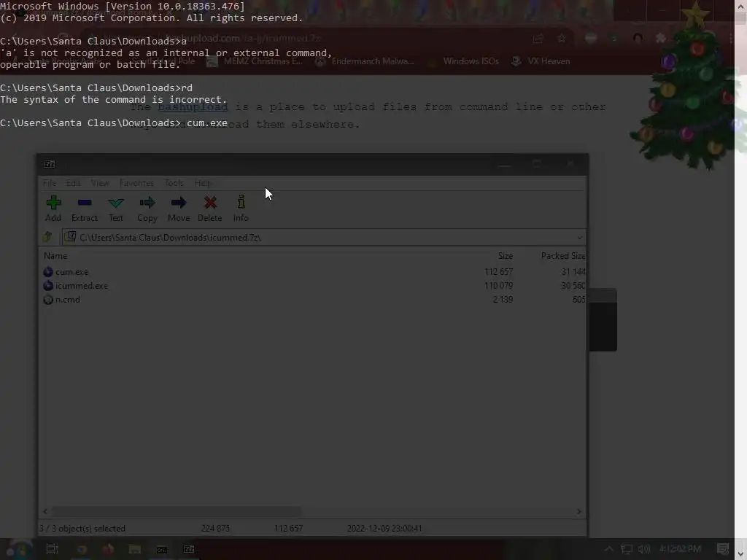Click the right arrow of 7-Zip's horizontal scrollbar
Screen dimensions: 747x560
point(578,511)
